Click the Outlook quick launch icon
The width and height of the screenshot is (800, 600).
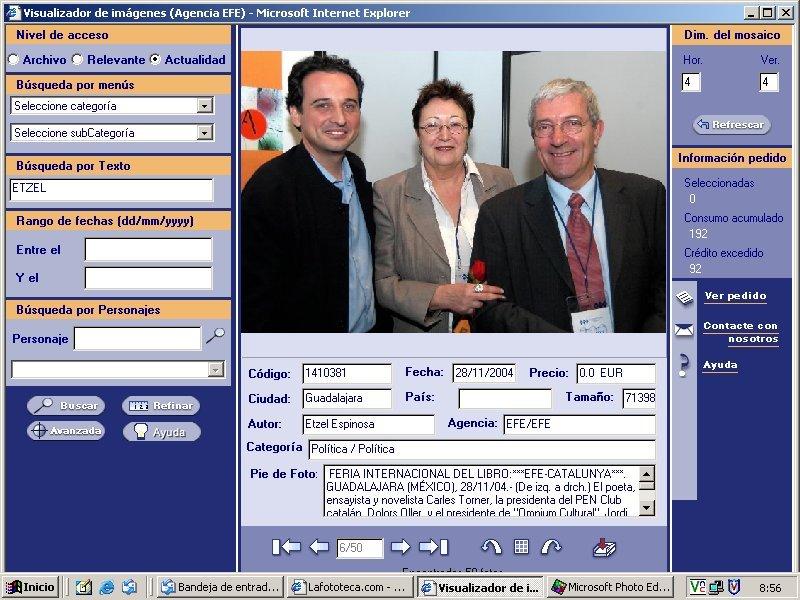[x=129, y=587]
